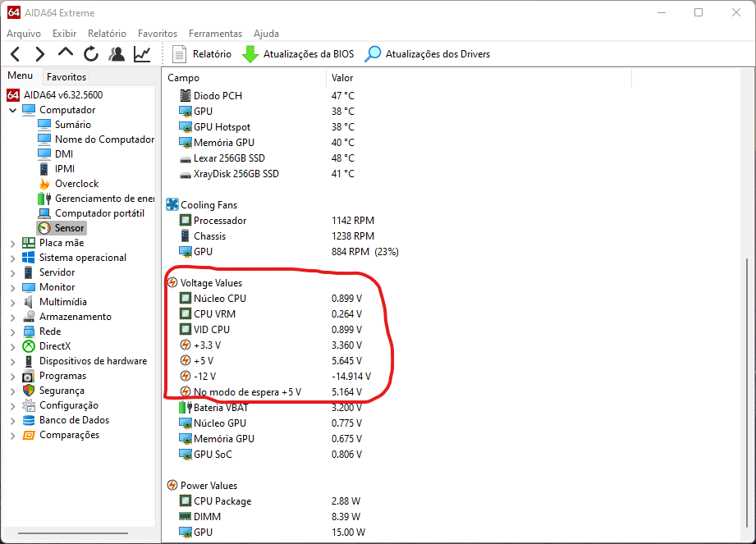Click the DirectX Xbox icon
The width and height of the screenshot is (756, 544).
coord(29,346)
